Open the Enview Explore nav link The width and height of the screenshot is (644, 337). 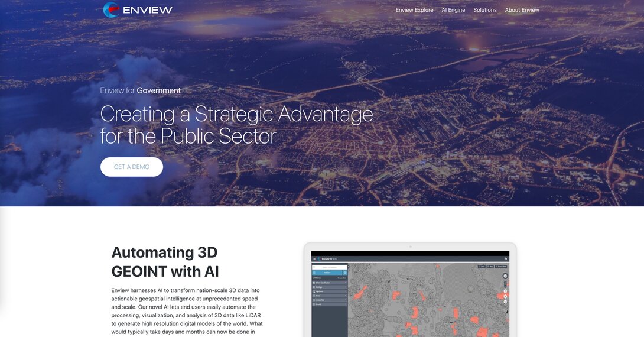414,10
